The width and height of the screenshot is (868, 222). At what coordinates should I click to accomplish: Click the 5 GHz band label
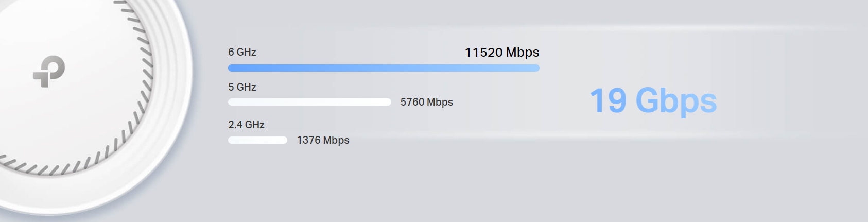(x=242, y=87)
